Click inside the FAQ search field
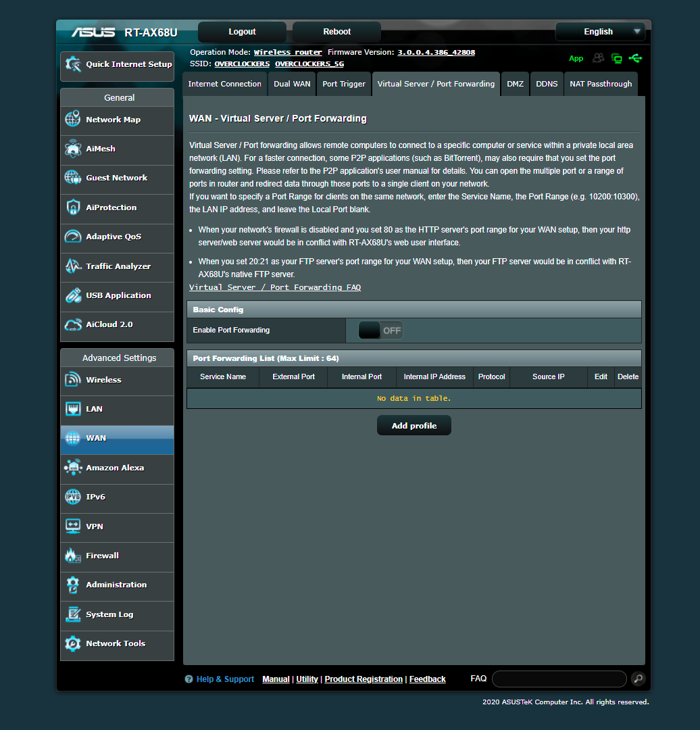The image size is (700, 730). [559, 679]
